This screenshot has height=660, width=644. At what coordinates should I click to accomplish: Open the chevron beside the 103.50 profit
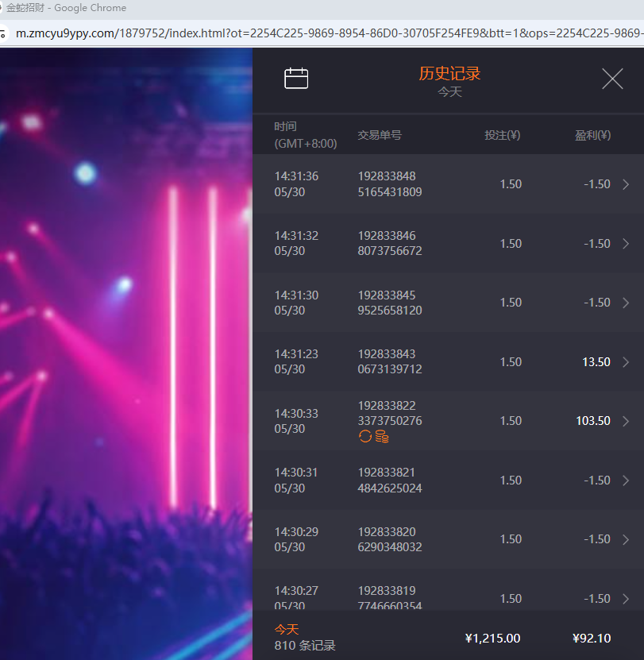point(626,421)
